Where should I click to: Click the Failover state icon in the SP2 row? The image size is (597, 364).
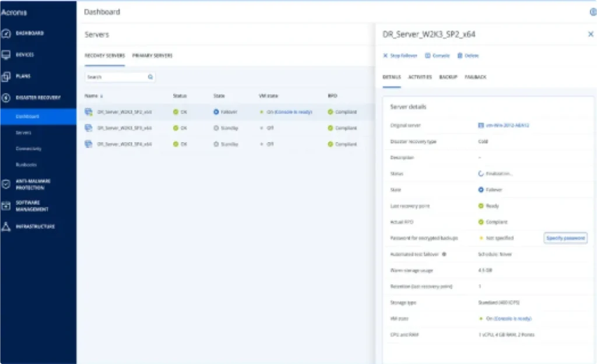pyautogui.click(x=216, y=112)
